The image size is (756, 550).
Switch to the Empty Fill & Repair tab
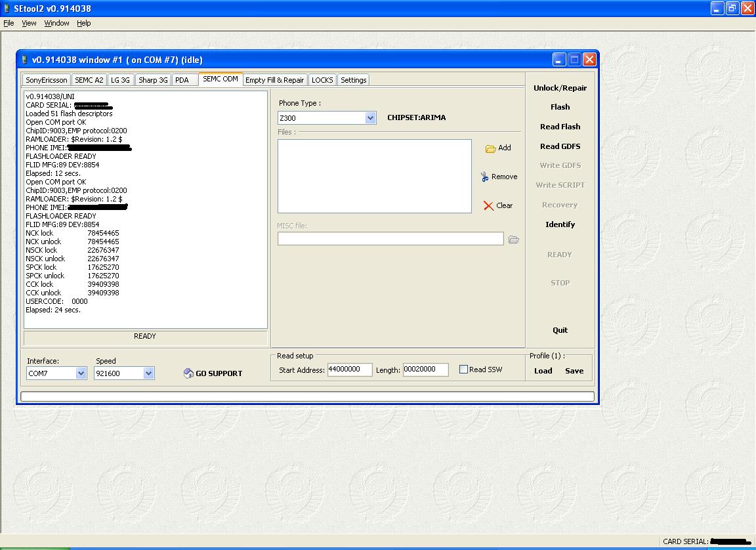pos(275,80)
